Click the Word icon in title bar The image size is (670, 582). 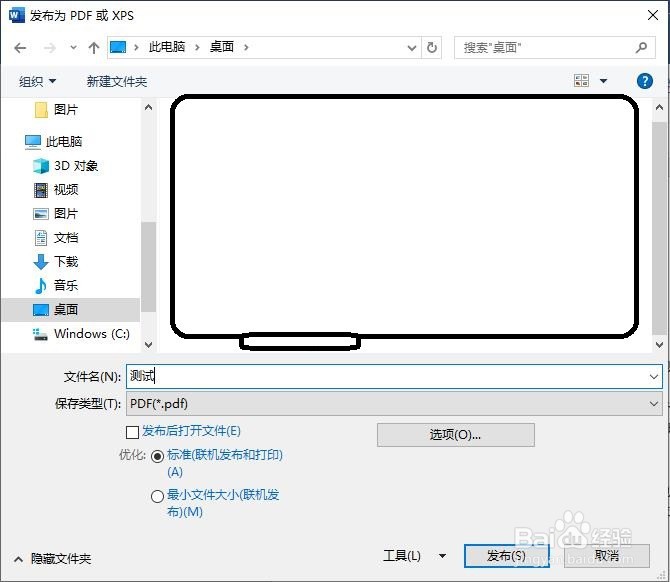click(x=16, y=15)
